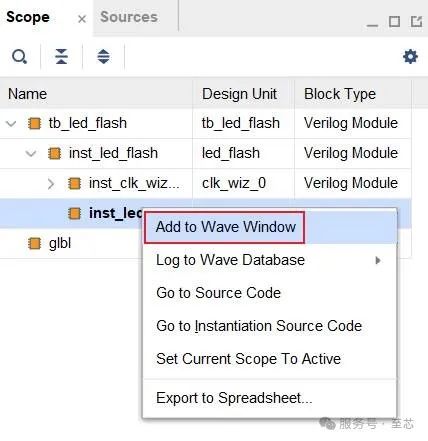Select Set Current Scope To Active
Image resolution: width=428 pixels, height=441 pixels.
tap(248, 359)
